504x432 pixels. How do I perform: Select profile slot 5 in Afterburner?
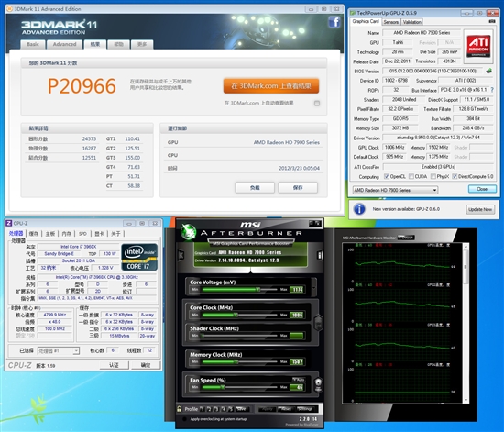230,409
